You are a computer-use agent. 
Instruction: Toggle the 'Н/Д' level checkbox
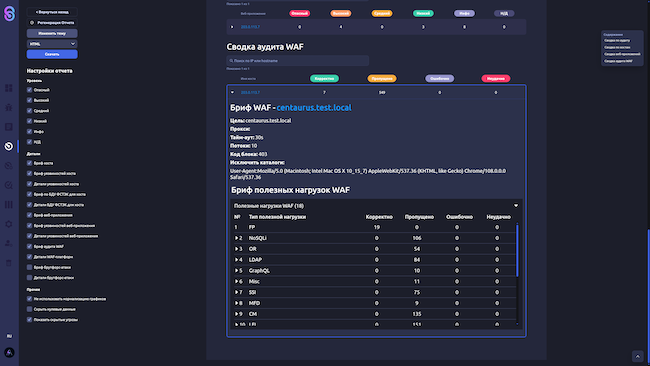coord(29,142)
